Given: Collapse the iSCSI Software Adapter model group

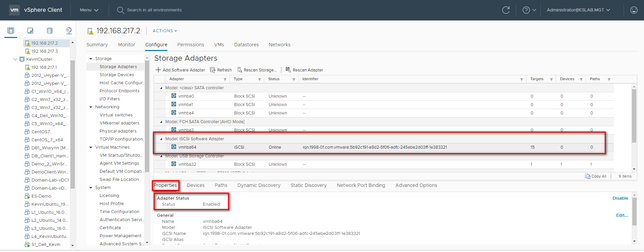Looking at the screenshot, I should pyautogui.click(x=161, y=139).
